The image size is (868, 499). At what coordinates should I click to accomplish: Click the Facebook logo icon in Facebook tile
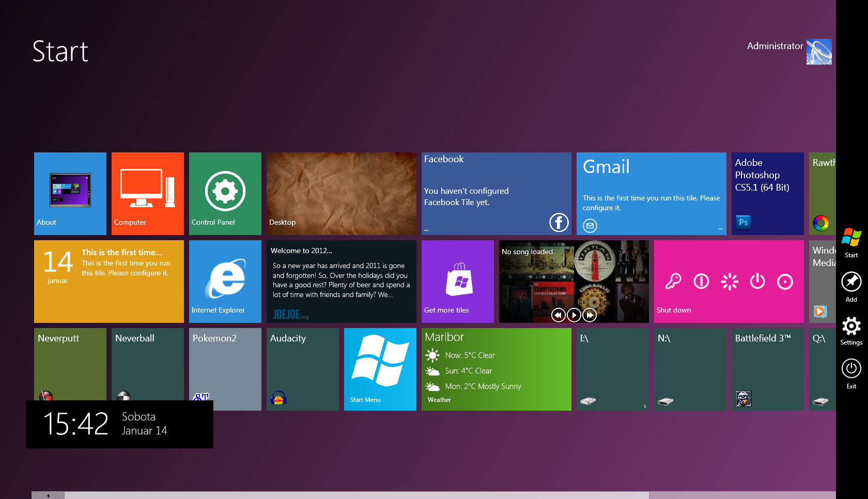click(559, 223)
